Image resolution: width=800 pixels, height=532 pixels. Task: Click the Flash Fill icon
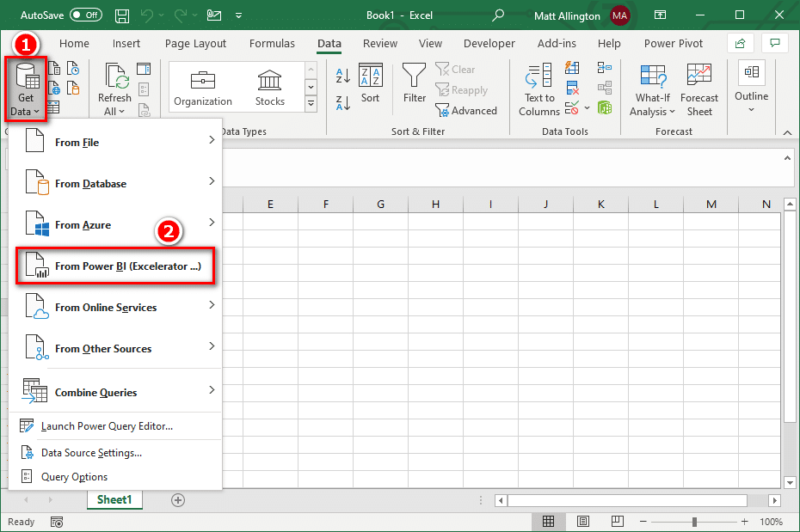click(572, 68)
